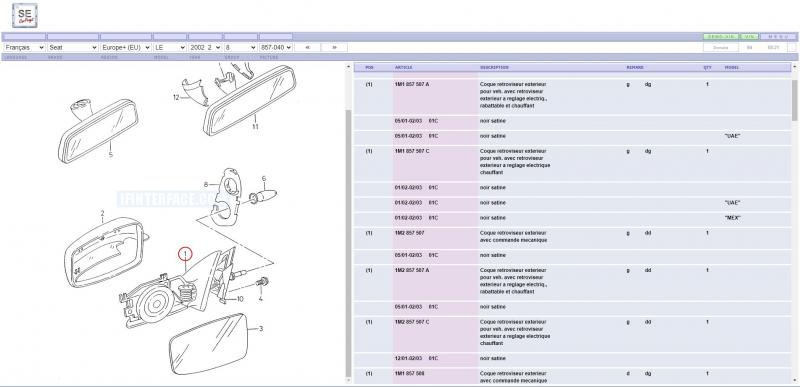The image size is (800, 387).
Task: Open the Seat brand dropdown
Action: [x=73, y=47]
